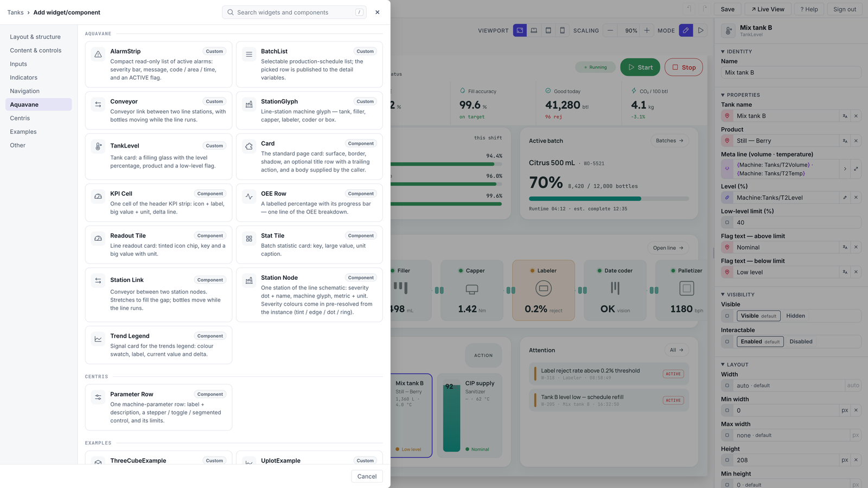Click the Conveyor widget icon
This screenshot has width=868, height=488.
coord(98,104)
